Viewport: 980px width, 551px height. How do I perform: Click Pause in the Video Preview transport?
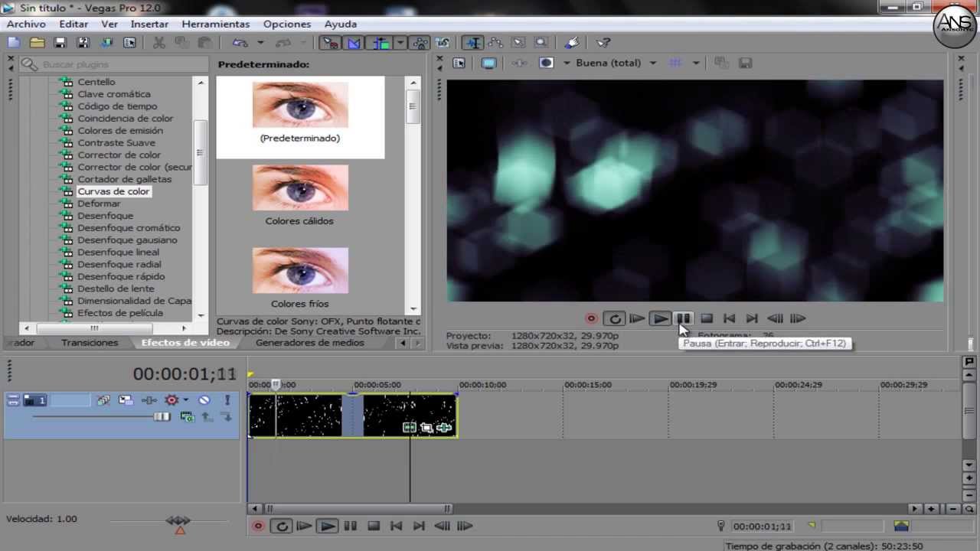[684, 318]
